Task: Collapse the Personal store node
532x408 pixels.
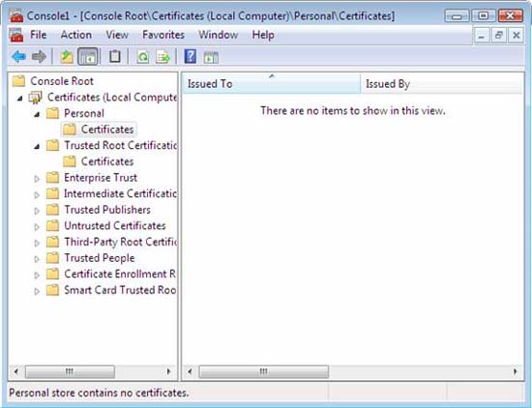Action: 37,115
